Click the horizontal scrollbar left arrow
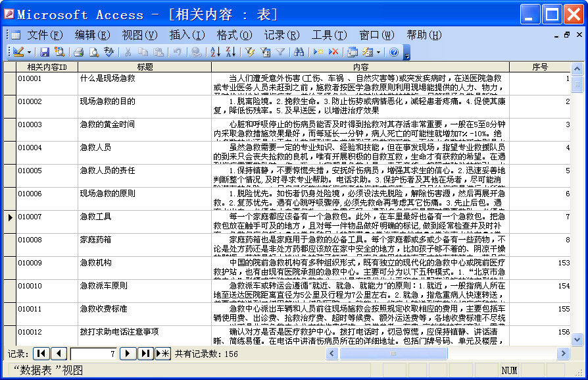The height and width of the screenshot is (380, 588). click(x=332, y=354)
